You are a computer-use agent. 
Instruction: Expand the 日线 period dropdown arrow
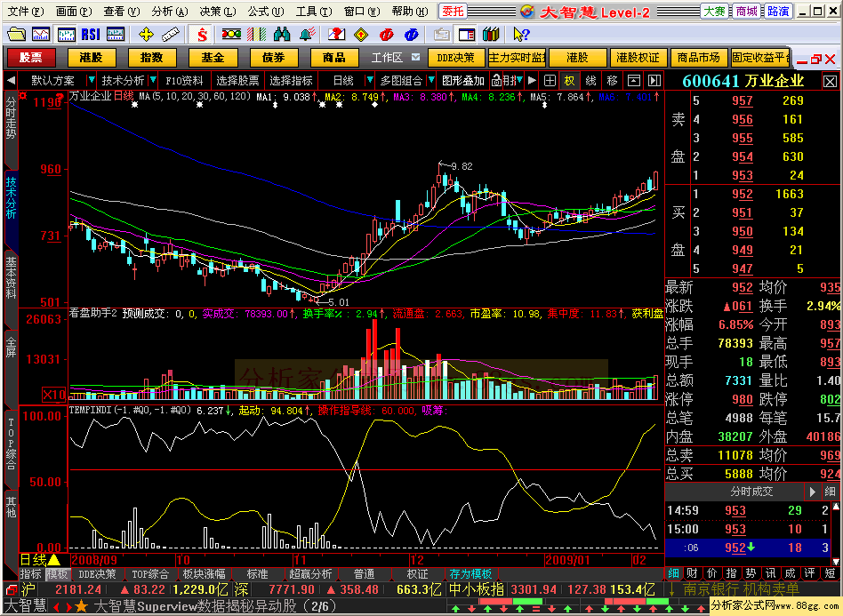[369, 81]
